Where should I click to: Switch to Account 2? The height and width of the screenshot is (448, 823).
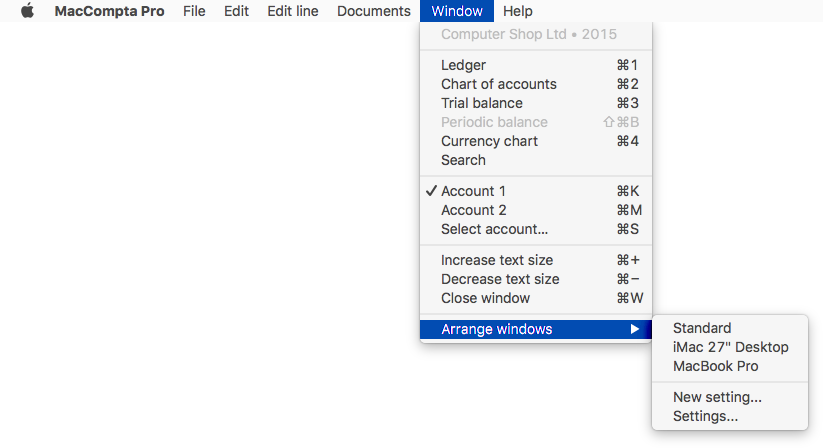pos(536,210)
